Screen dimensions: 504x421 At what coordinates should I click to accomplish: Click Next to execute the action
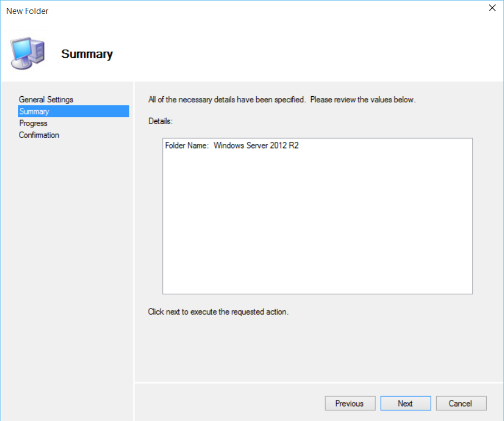(x=405, y=403)
